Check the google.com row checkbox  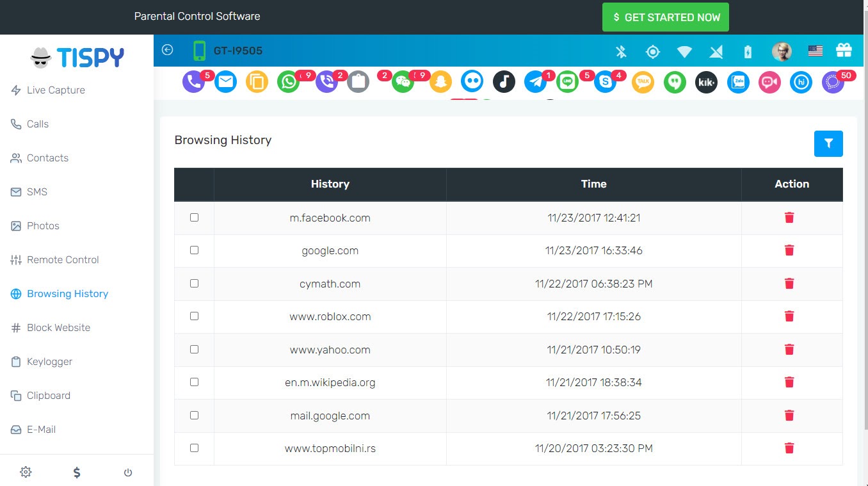click(x=195, y=250)
